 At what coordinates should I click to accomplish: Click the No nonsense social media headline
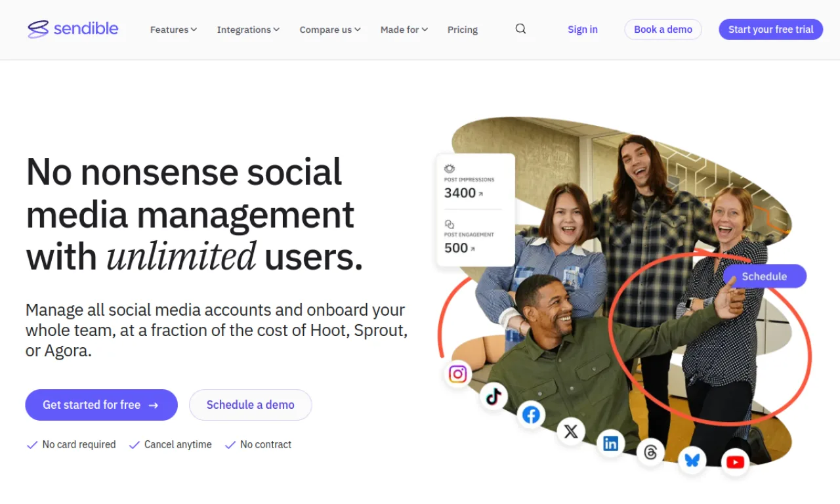(x=194, y=215)
